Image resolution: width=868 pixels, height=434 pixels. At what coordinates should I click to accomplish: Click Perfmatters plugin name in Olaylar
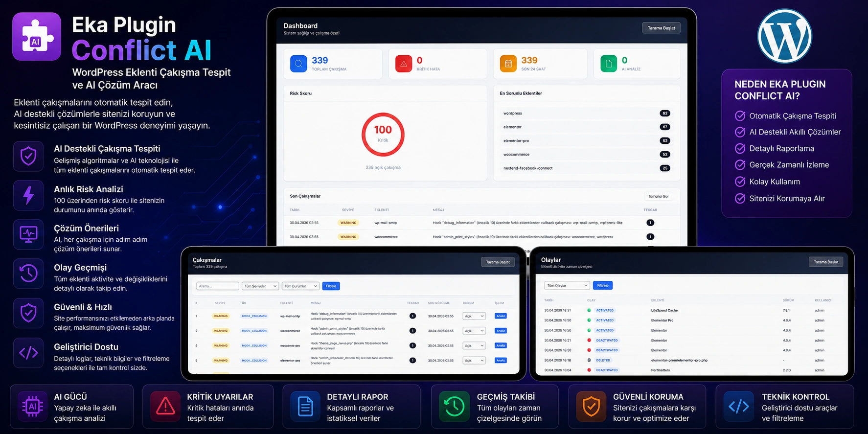(661, 370)
